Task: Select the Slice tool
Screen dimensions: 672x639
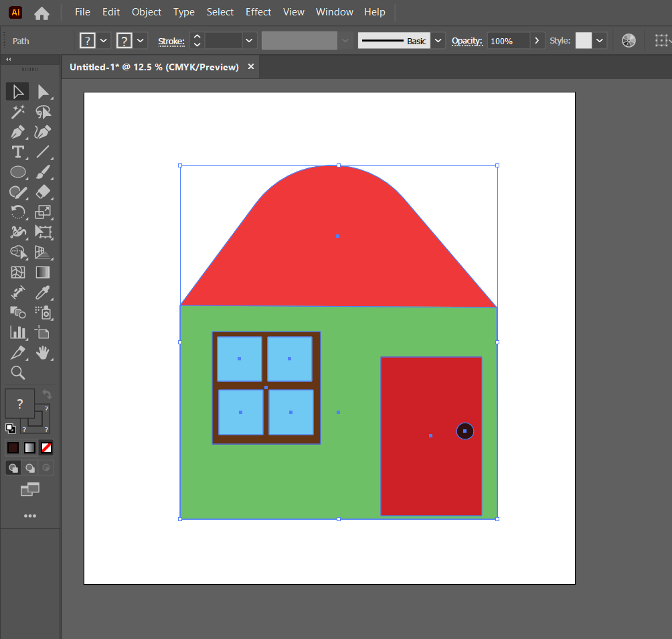Action: pyautogui.click(x=17, y=352)
